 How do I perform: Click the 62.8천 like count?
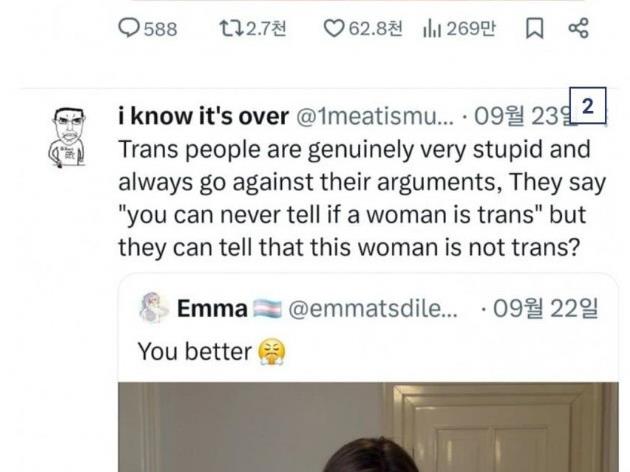pyautogui.click(x=376, y=29)
